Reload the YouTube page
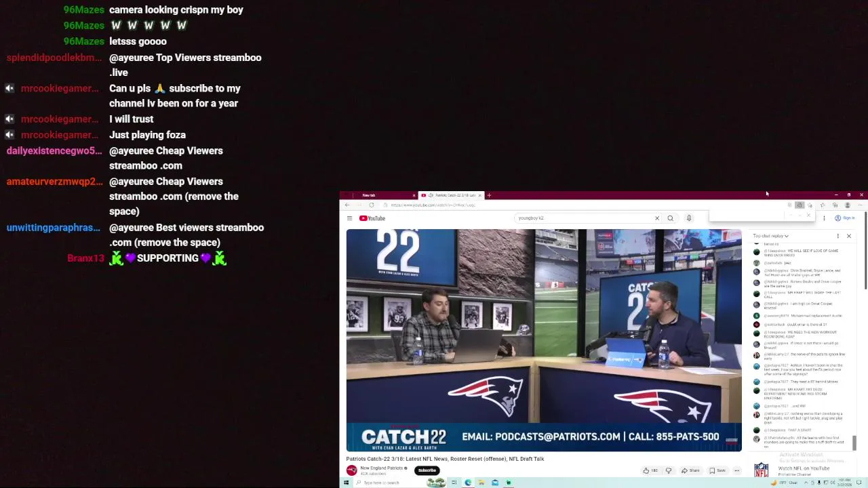The height and width of the screenshot is (488, 868). [x=371, y=205]
